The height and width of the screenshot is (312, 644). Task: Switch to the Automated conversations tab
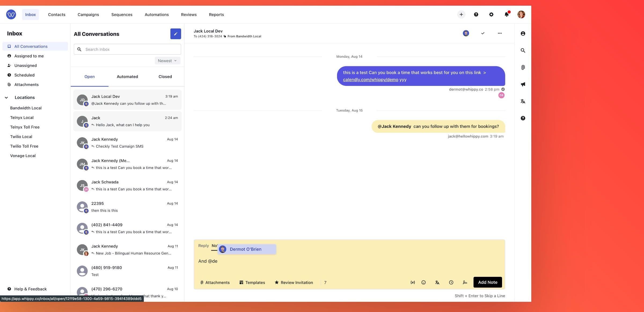point(127,77)
